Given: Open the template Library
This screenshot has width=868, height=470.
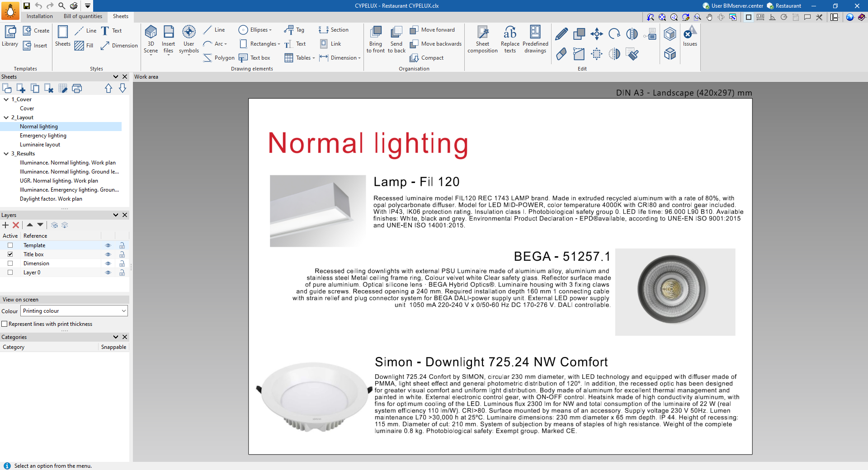Looking at the screenshot, I should [x=10, y=36].
